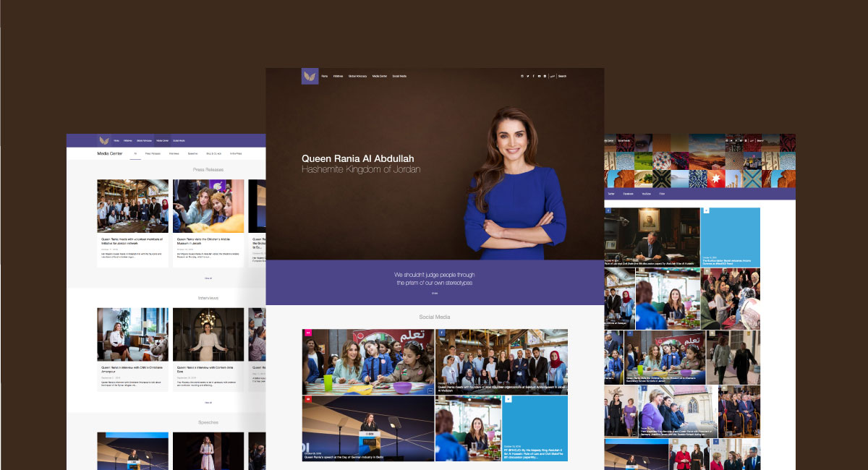Open the volunteer organization founders photo on center page

501,362
